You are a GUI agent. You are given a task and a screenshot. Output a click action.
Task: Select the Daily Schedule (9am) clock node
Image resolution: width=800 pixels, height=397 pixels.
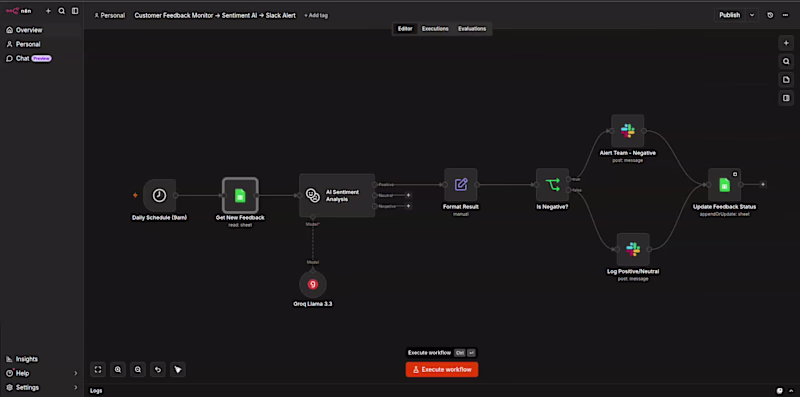tap(159, 195)
